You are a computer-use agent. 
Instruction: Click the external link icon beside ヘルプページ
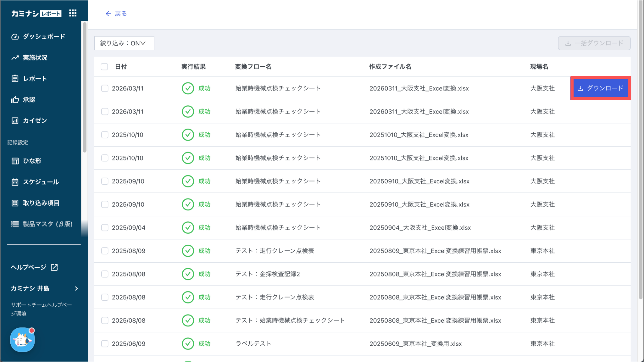54,267
